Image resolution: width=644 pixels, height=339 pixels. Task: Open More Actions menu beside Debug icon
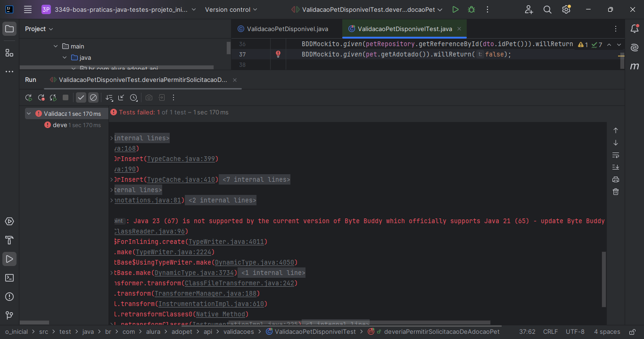pyautogui.click(x=487, y=9)
